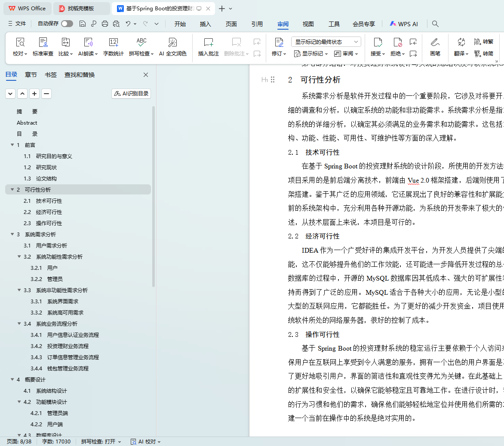Close the navigation pane with X
This screenshot has height=446, width=504.
146,75
